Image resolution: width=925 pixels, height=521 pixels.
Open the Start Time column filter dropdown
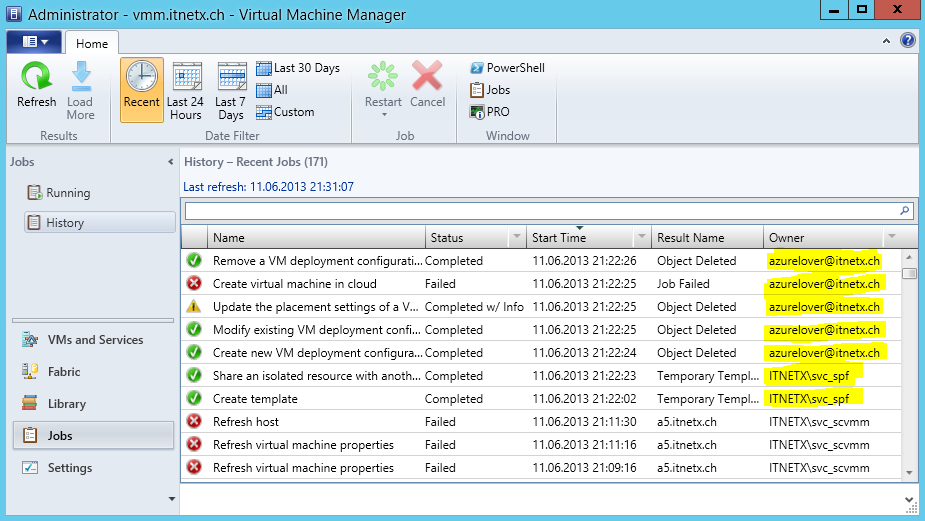coord(642,238)
